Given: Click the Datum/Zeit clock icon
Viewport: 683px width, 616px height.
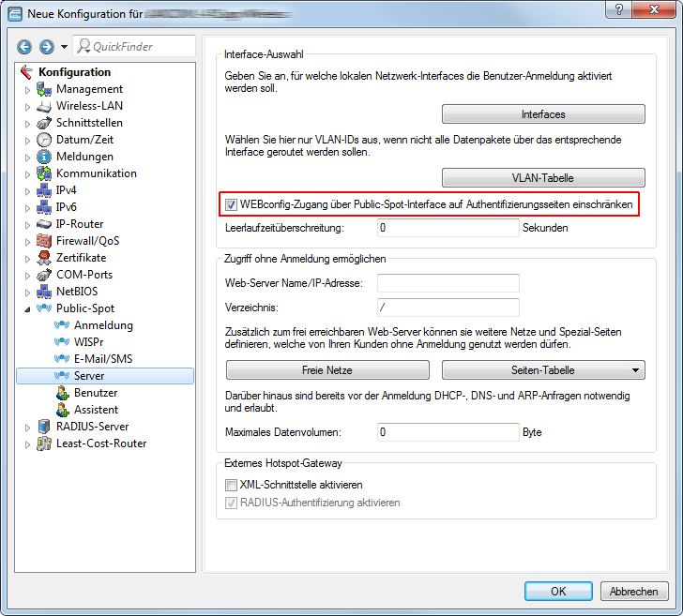Looking at the screenshot, I should coord(44,140).
